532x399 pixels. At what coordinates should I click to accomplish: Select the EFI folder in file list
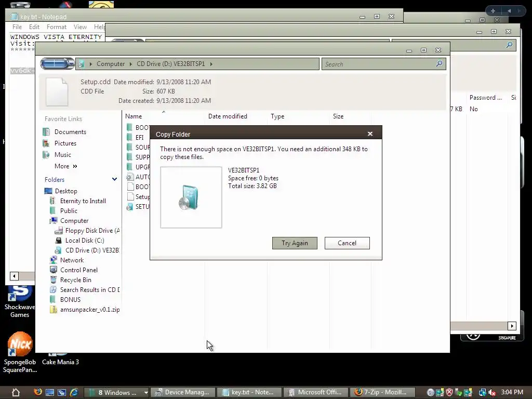139,137
